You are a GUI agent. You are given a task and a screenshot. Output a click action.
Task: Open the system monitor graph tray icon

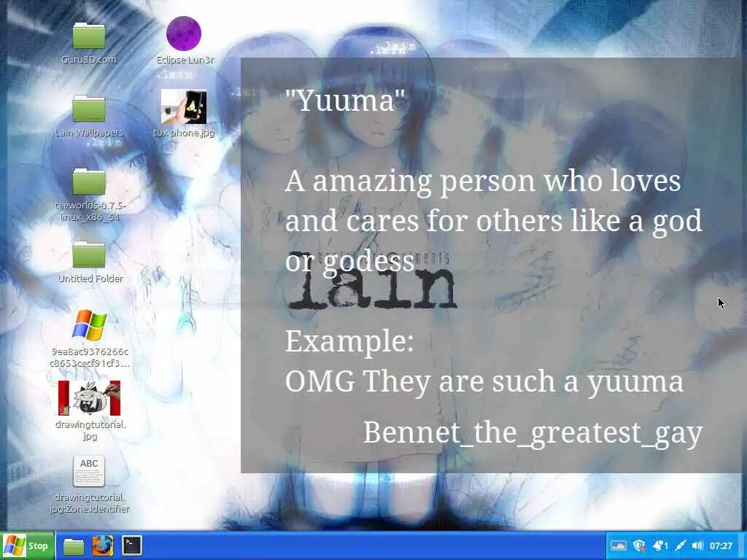(x=618, y=545)
